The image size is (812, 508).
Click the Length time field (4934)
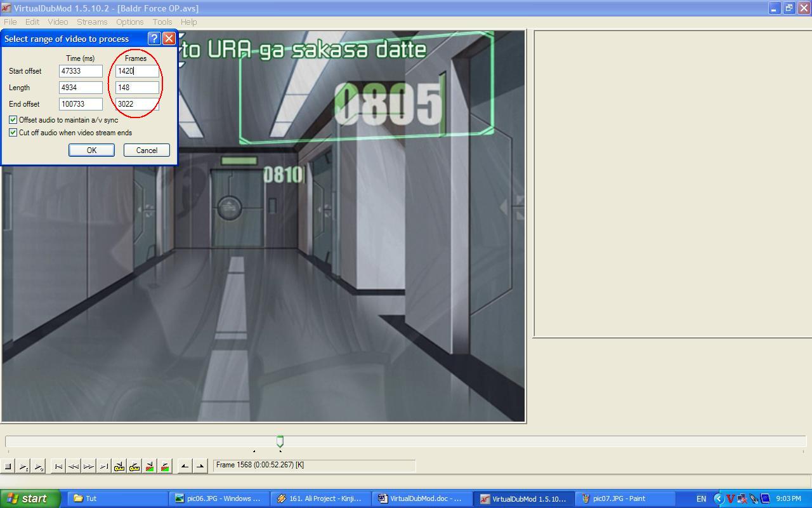pyautogui.click(x=81, y=88)
